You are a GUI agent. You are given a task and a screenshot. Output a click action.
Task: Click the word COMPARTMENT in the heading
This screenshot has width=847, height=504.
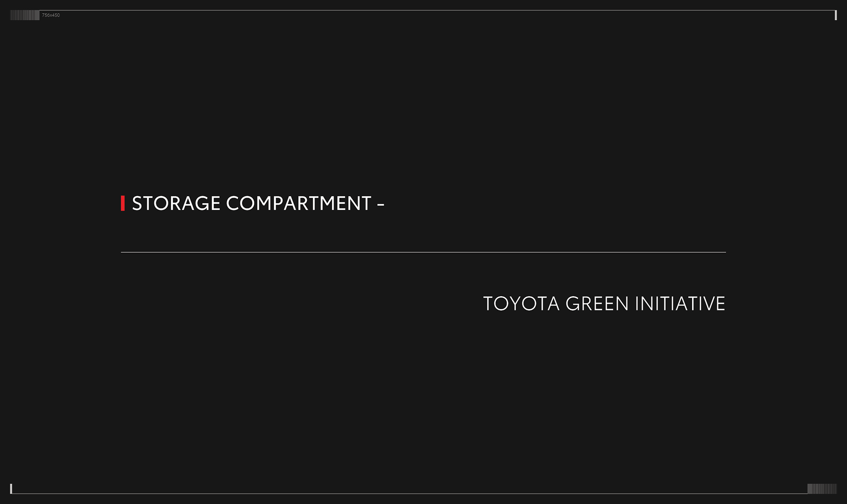point(299,204)
